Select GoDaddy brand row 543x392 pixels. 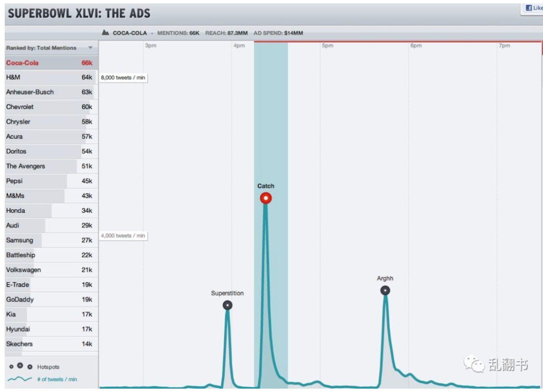click(x=51, y=299)
